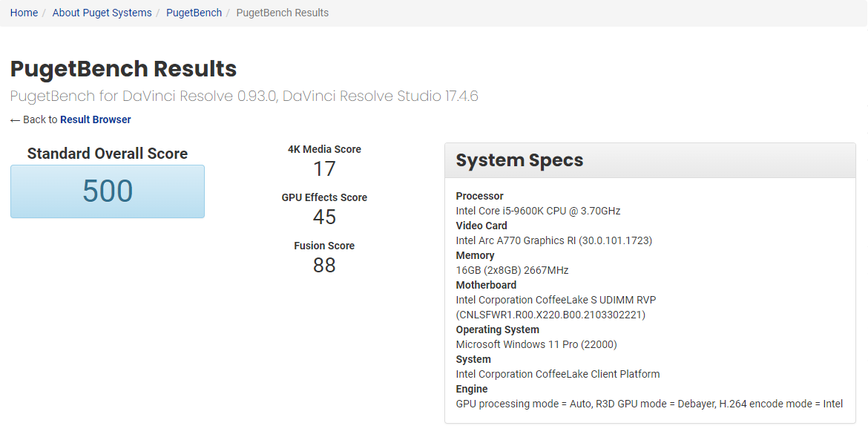The width and height of the screenshot is (868, 443).
Task: Click the Processor label
Action: pos(479,196)
